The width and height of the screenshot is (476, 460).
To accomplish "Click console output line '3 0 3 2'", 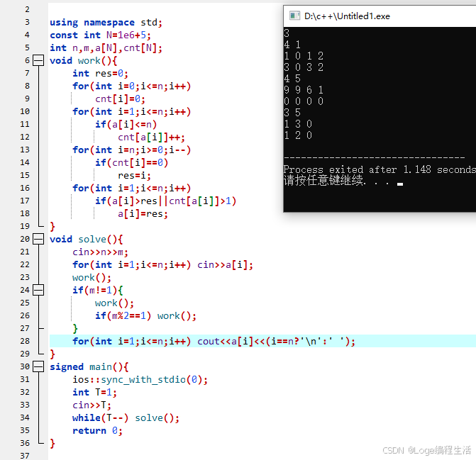I will (x=304, y=67).
